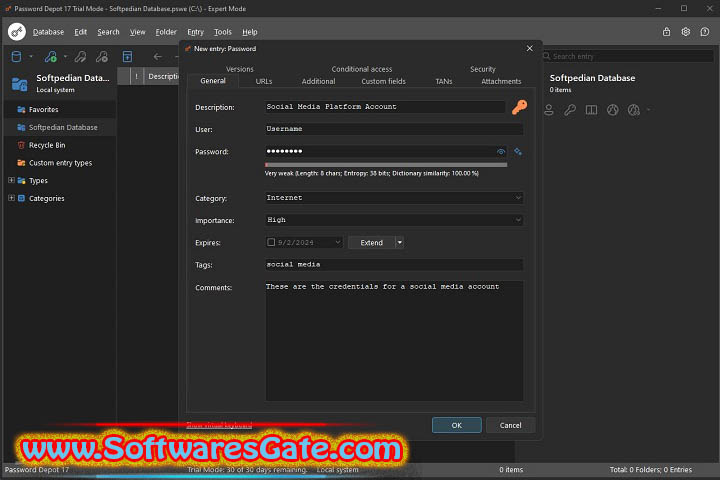Viewport: 720px width, 480px height.
Task: Open the database icon dropdown arrow
Action: tap(31, 56)
